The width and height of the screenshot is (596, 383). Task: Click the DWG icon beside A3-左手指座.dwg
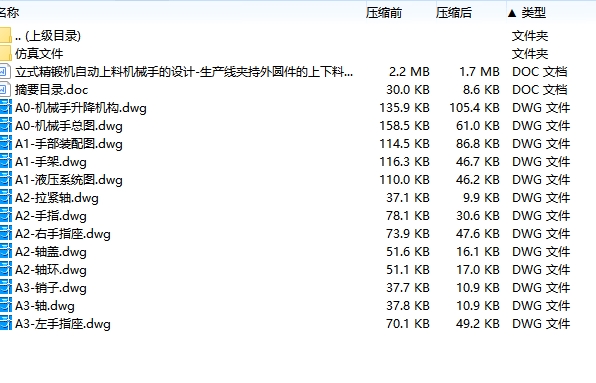pos(6,323)
